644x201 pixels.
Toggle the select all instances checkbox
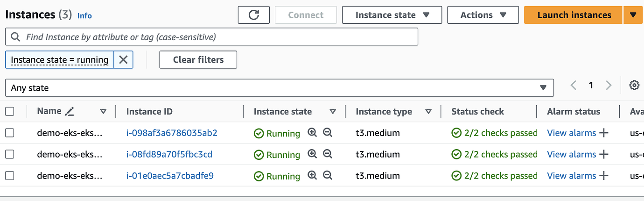click(10, 112)
